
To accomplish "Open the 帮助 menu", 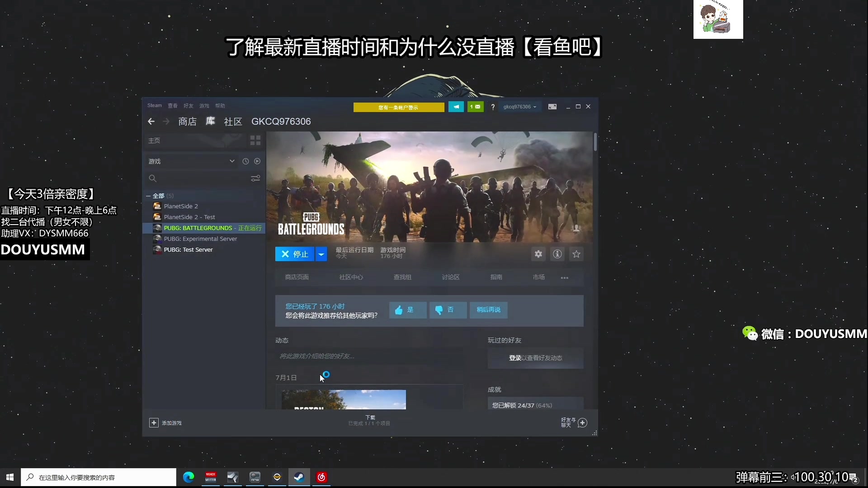I will 220,106.
